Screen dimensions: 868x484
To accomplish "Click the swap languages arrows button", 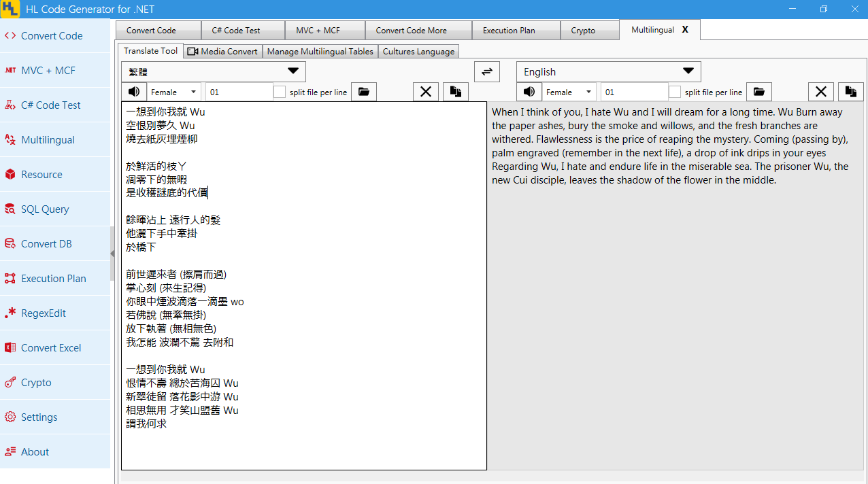I will tap(487, 72).
